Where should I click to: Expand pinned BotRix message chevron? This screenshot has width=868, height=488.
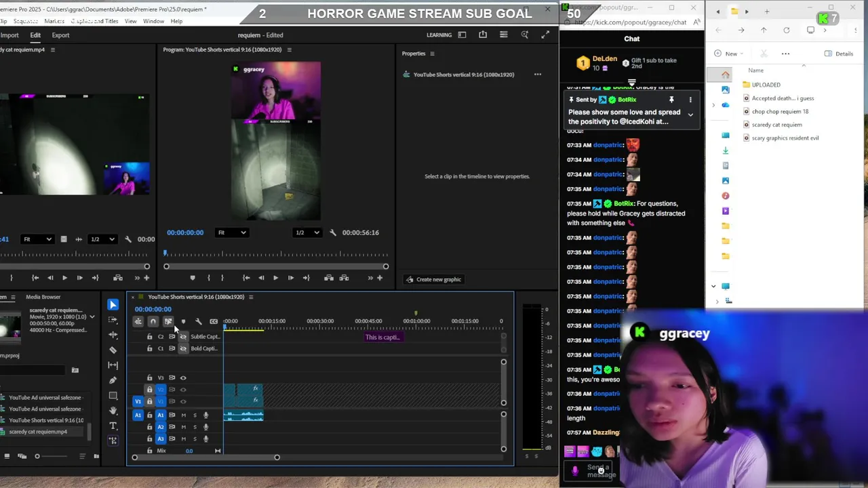click(690, 115)
